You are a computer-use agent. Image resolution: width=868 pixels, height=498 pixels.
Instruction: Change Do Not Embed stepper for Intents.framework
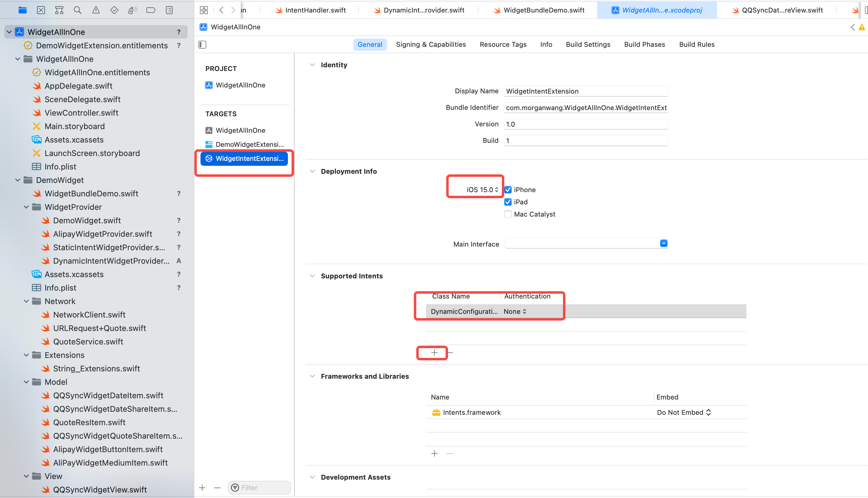click(684, 412)
